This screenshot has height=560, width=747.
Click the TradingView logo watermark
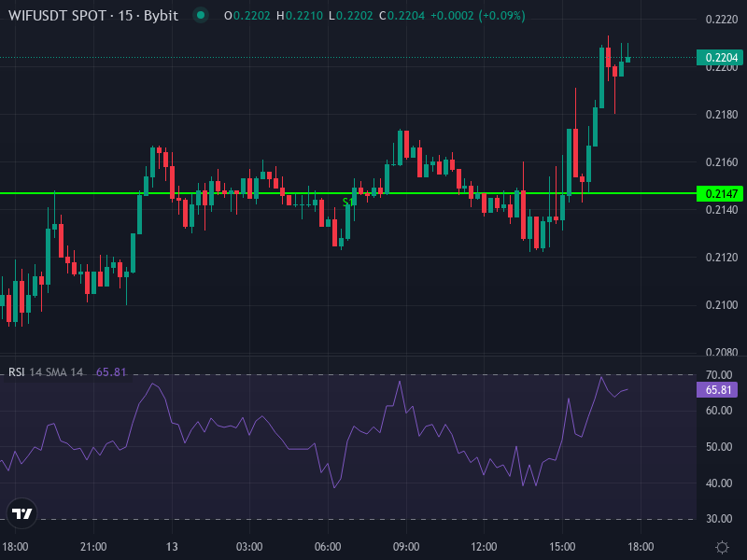click(x=22, y=511)
